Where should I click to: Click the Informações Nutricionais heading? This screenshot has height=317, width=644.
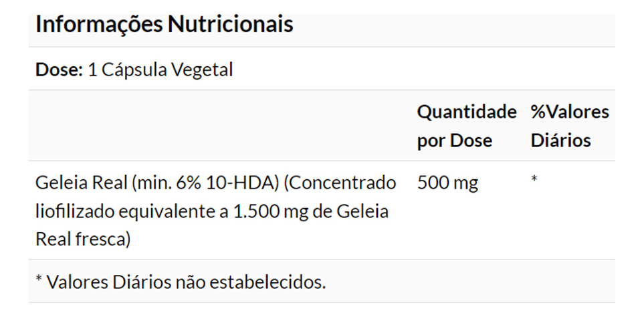point(164,25)
